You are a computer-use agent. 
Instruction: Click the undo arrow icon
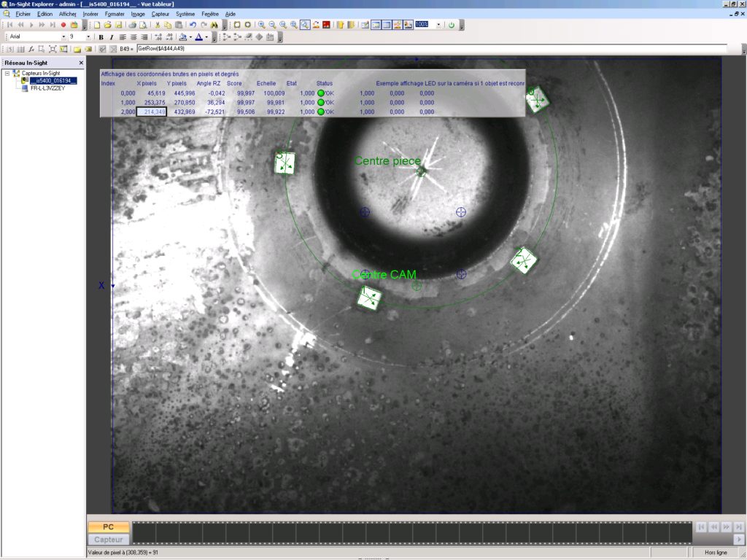[193, 25]
